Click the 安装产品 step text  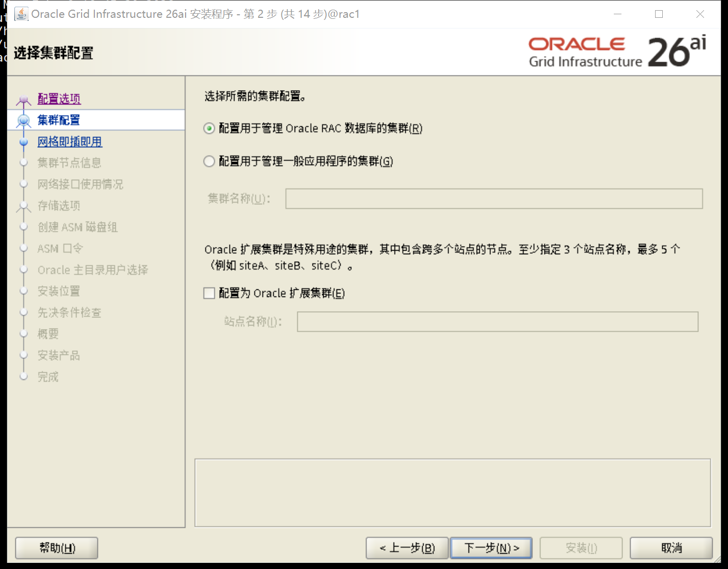tap(59, 356)
